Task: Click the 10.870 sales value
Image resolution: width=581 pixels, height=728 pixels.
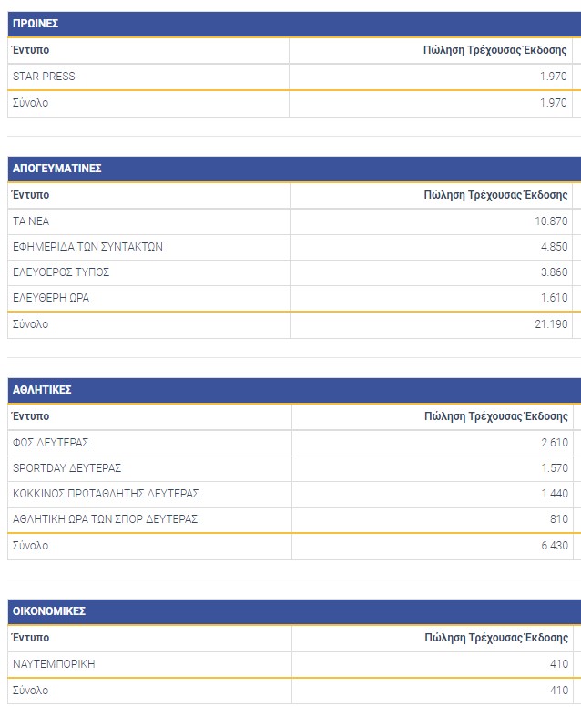Action: (551, 221)
